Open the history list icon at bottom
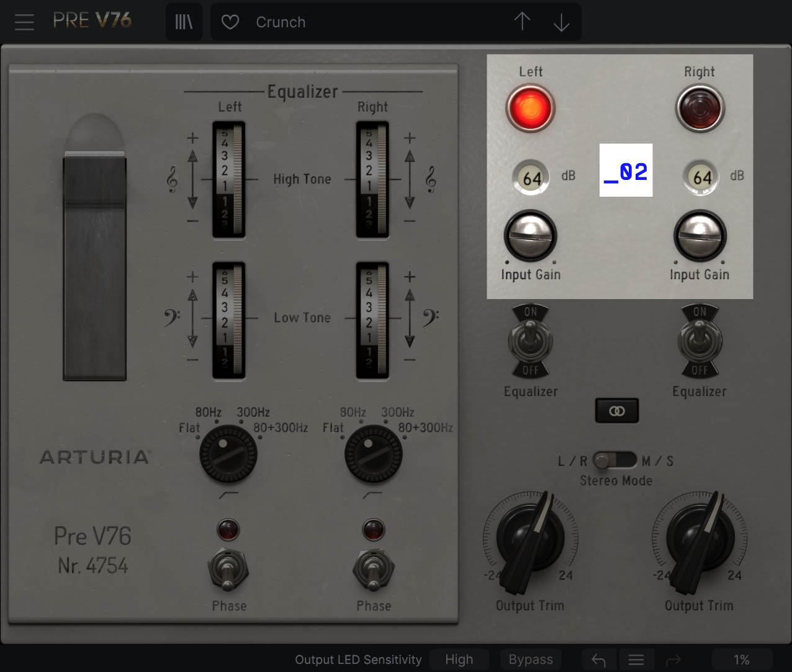 [x=636, y=660]
